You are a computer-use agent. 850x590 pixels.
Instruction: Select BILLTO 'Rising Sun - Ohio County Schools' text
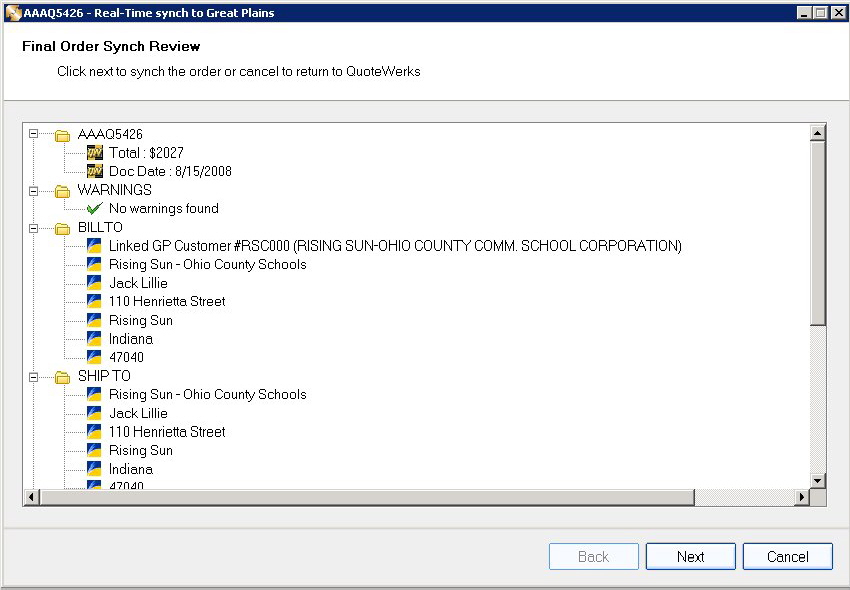click(208, 264)
